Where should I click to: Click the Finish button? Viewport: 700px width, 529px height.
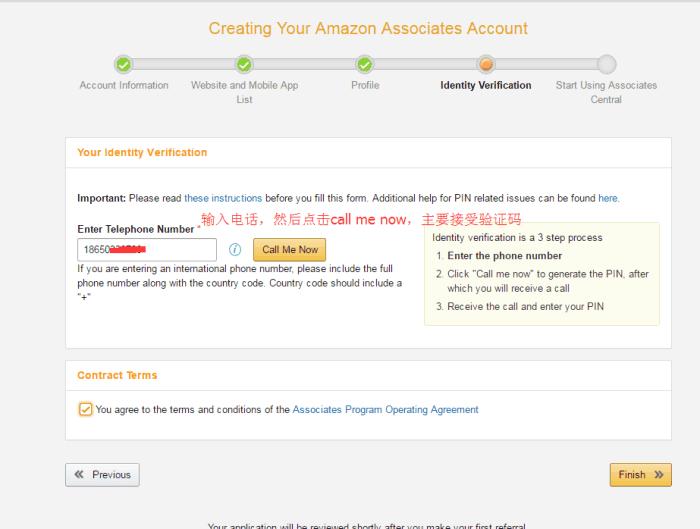(x=640, y=474)
